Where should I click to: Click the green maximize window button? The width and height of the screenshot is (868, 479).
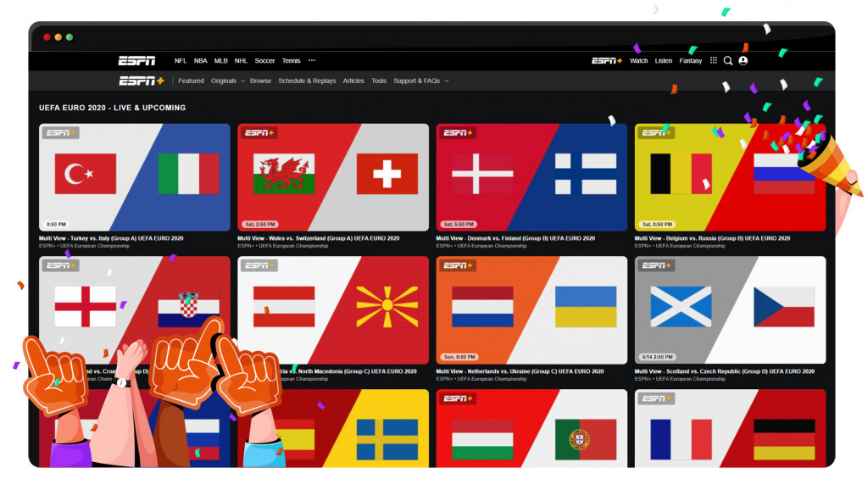tap(70, 37)
